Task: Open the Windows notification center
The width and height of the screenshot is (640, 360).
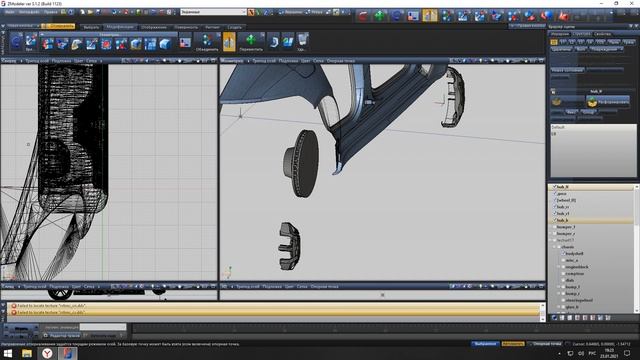Action: click(x=627, y=353)
